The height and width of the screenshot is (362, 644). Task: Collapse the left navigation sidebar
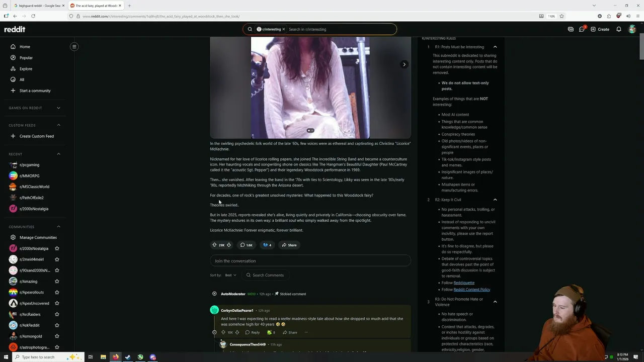tap(74, 47)
